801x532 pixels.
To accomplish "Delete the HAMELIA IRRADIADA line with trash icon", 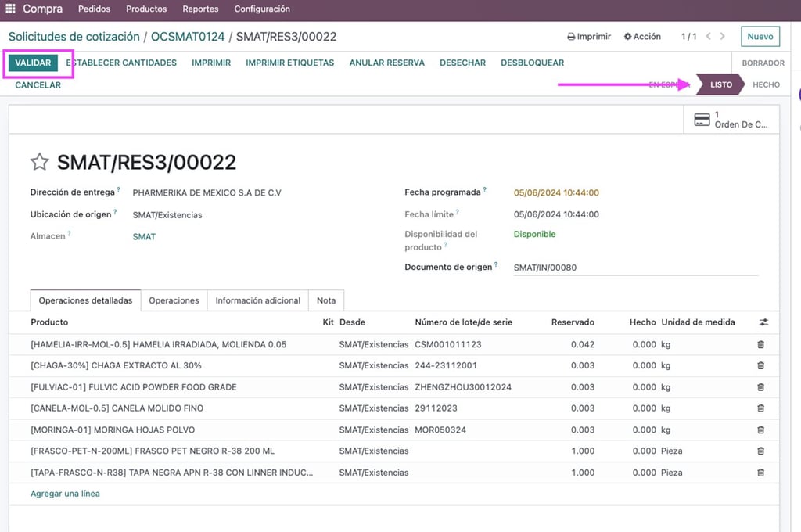I will point(760,344).
